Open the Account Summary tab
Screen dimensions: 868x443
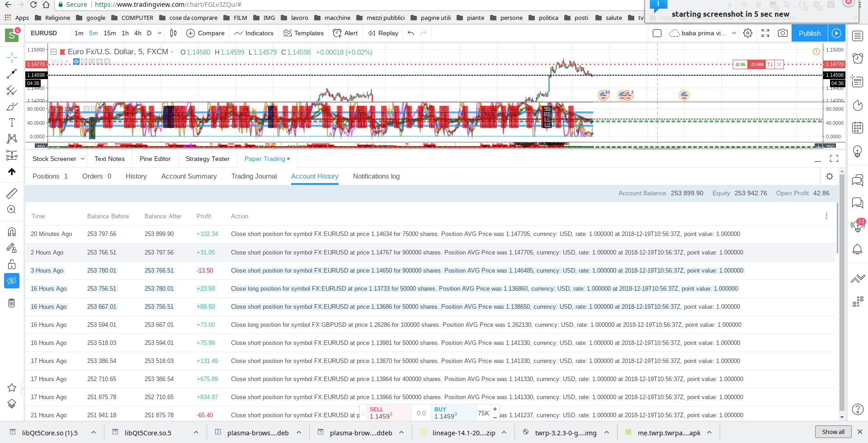(189, 176)
